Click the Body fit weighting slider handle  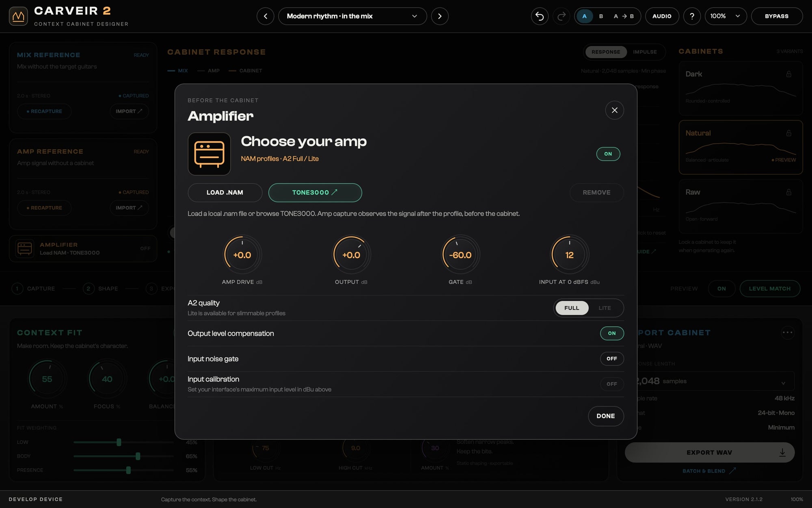pos(138,456)
